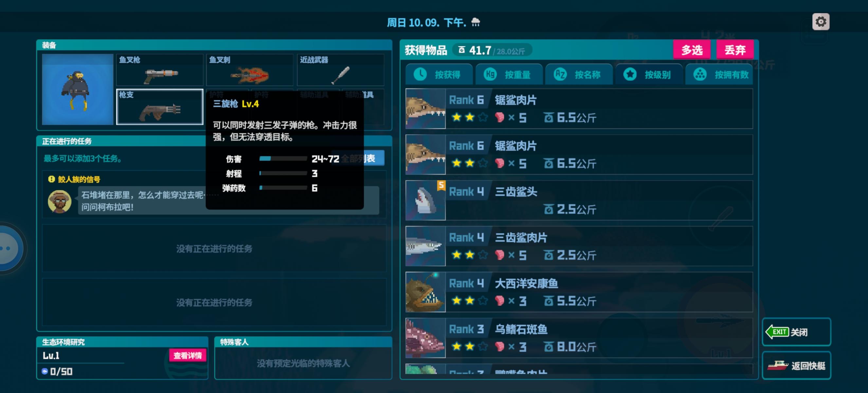Select the harpoon tip (鱼叉刺) slot

click(250, 70)
